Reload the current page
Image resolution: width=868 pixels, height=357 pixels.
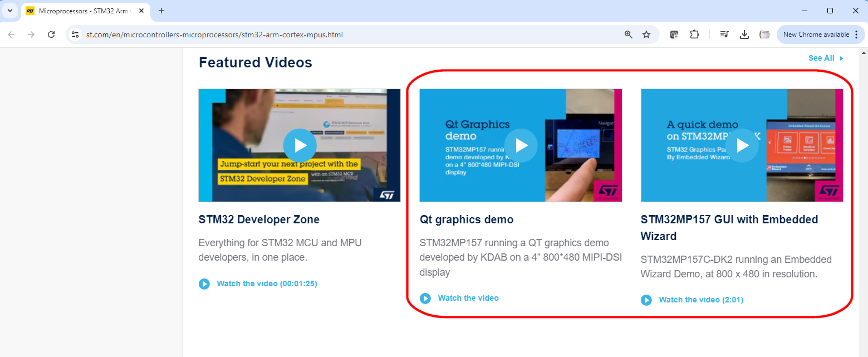click(51, 34)
